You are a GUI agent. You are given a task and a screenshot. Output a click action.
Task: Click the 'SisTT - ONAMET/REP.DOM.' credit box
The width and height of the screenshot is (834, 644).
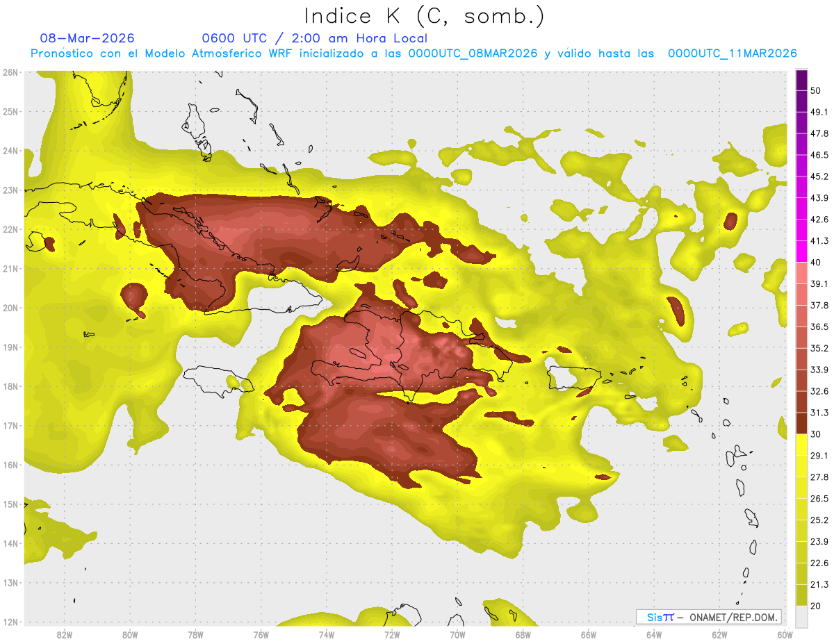(709, 617)
